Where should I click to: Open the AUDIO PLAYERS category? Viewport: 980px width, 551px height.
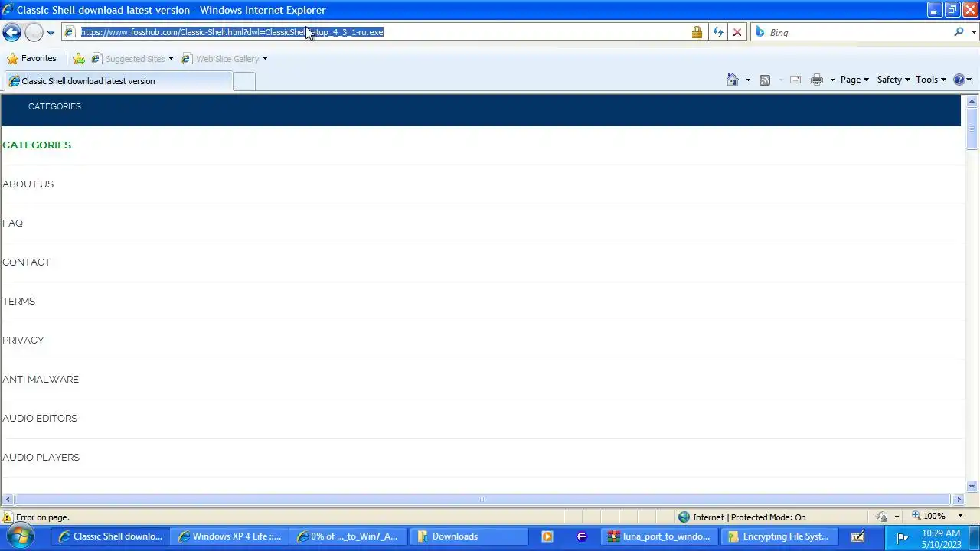pyautogui.click(x=41, y=457)
